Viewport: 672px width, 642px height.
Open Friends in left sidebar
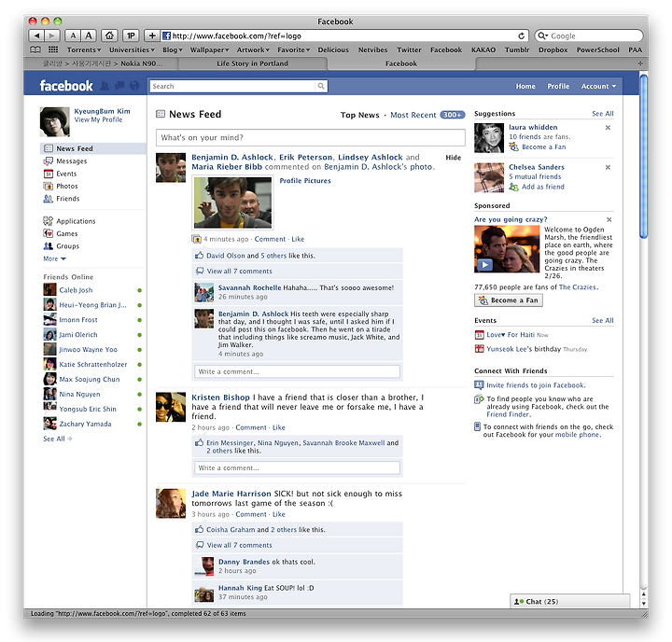[68, 199]
